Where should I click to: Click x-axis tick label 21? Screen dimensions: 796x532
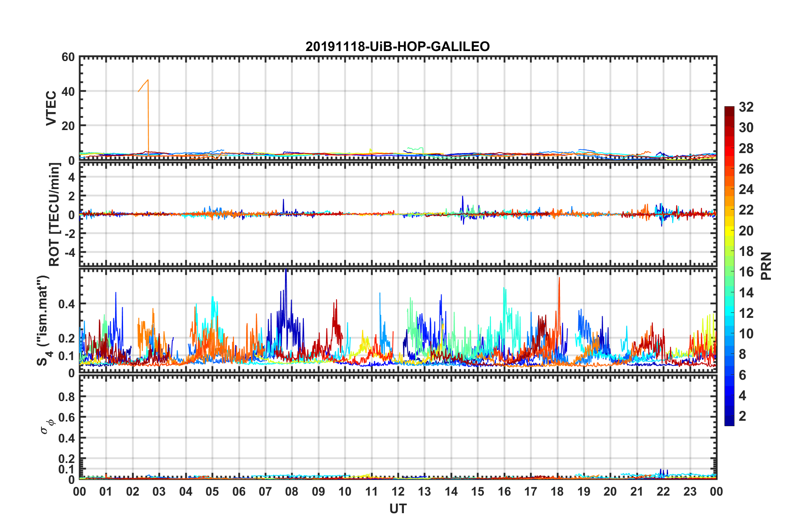click(637, 491)
